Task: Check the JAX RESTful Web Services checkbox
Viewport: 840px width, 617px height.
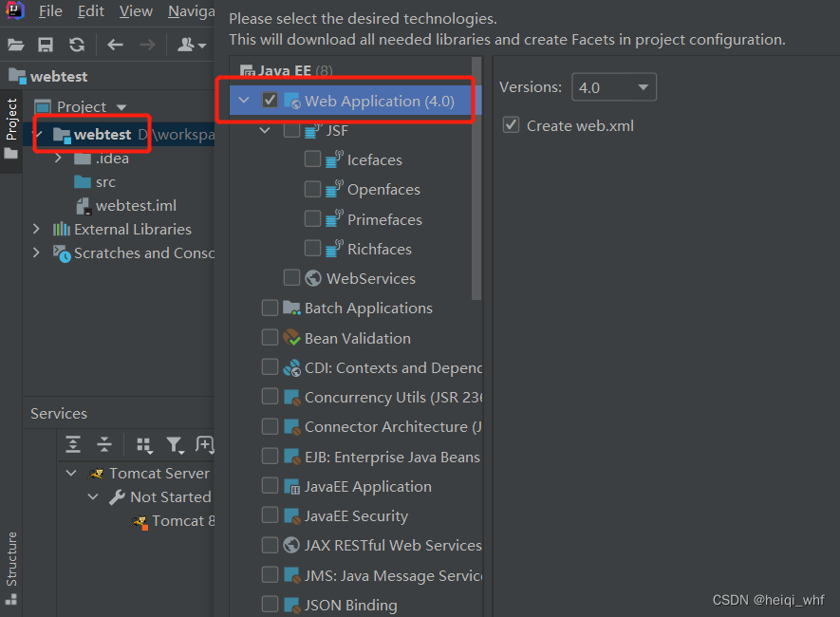Action: pos(270,545)
